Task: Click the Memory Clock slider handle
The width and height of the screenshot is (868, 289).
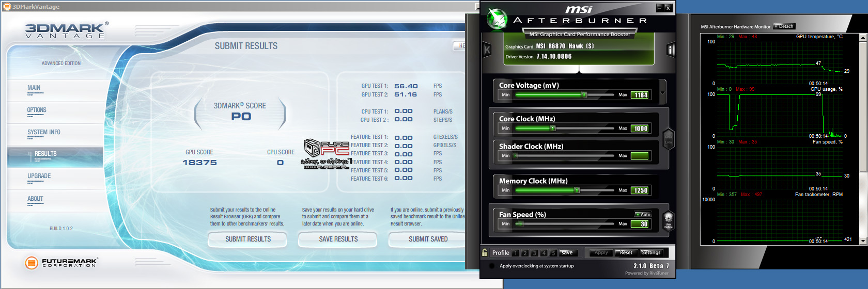Action: click(x=577, y=190)
